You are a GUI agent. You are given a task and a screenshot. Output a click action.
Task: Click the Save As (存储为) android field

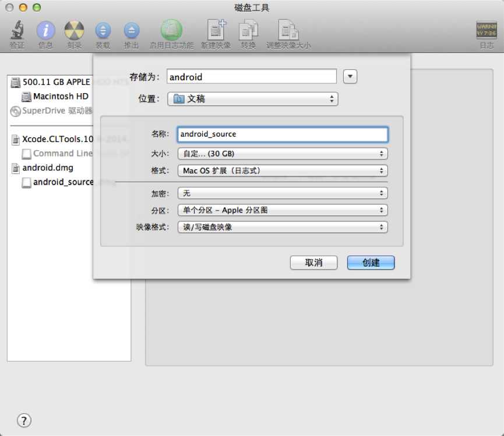click(252, 77)
